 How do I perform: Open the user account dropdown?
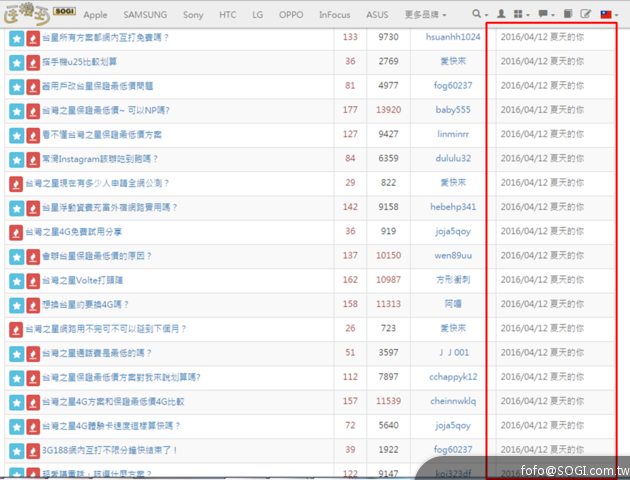503,15
